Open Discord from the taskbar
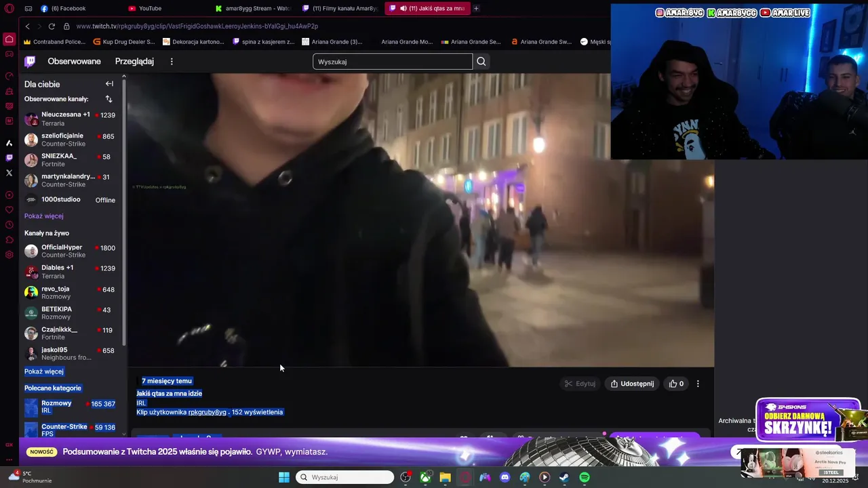 pos(505,477)
